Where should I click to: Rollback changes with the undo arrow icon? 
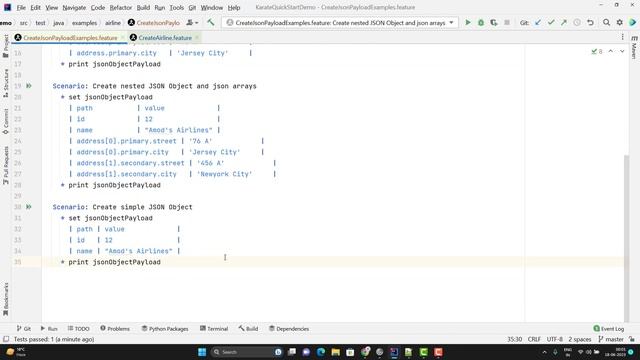point(590,23)
